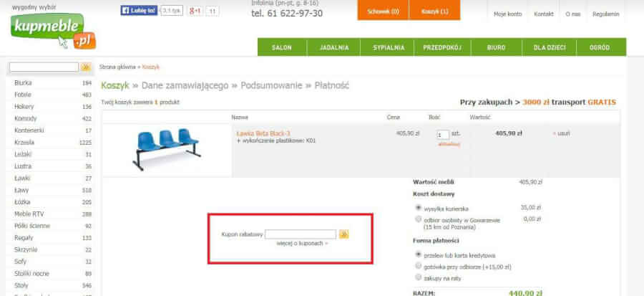
Task: Choose zakupy na raty payment option
Action: click(x=419, y=277)
